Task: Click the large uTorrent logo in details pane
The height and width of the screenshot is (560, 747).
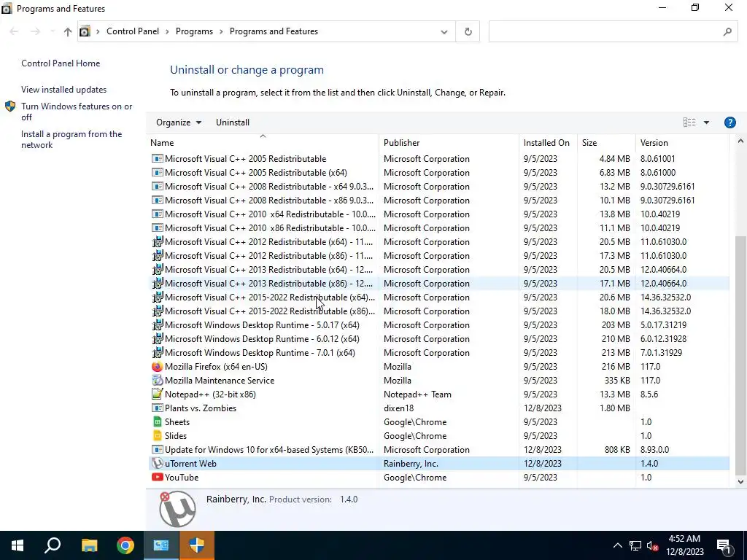Action: tap(177, 509)
